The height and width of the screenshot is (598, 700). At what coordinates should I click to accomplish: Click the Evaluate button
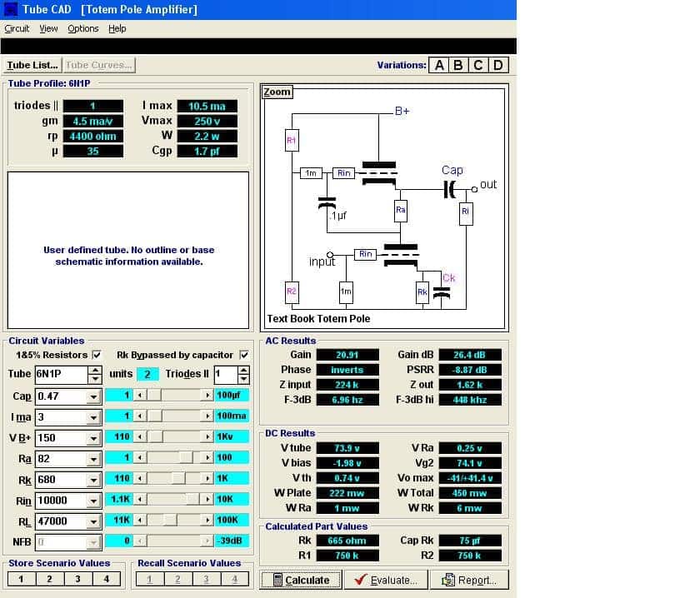point(386,581)
